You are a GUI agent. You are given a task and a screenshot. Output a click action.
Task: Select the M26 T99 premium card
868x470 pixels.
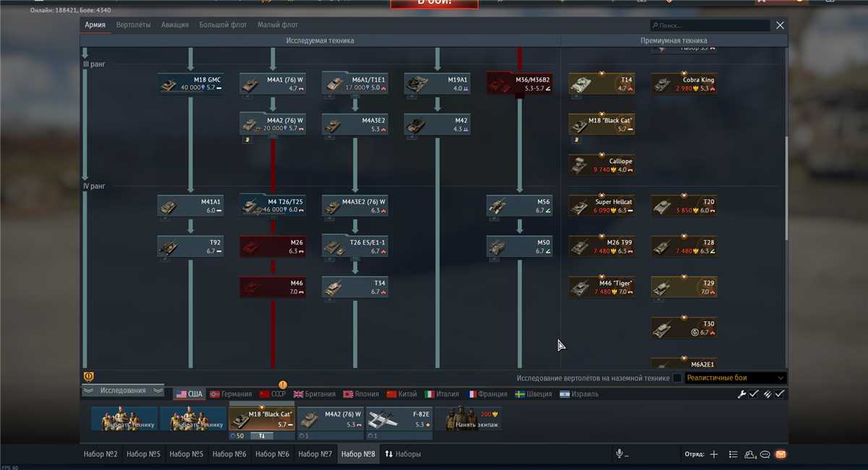pyautogui.click(x=602, y=246)
